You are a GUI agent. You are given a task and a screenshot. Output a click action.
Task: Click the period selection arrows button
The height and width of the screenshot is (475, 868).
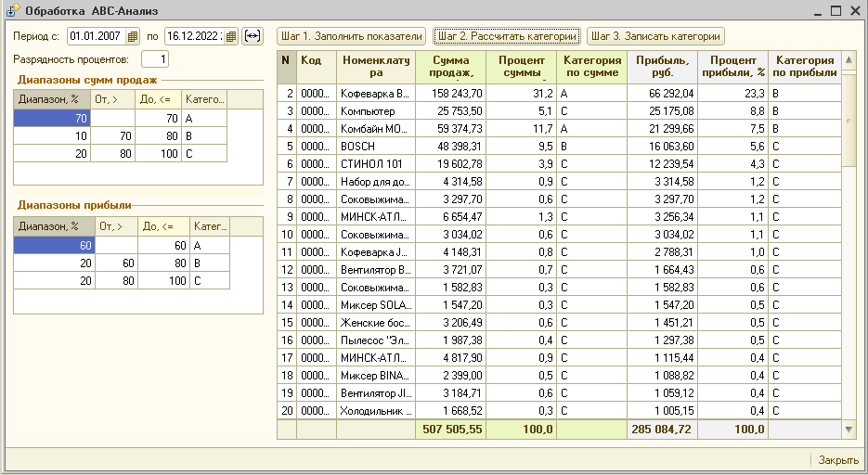tap(252, 36)
